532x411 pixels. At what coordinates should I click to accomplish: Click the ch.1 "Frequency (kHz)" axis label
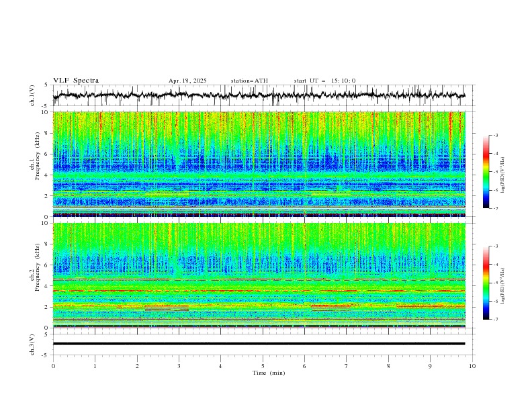37,156
